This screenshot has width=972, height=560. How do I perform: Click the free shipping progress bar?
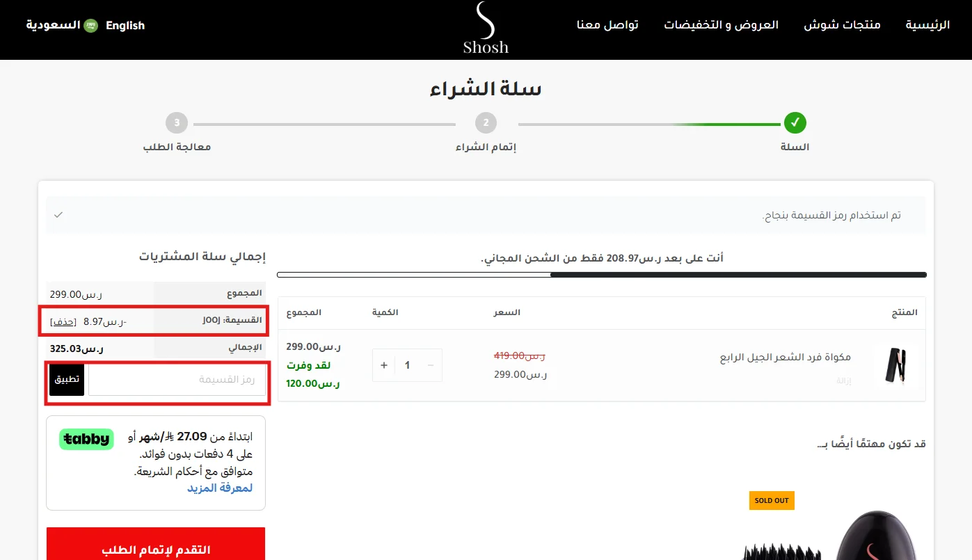(602, 275)
